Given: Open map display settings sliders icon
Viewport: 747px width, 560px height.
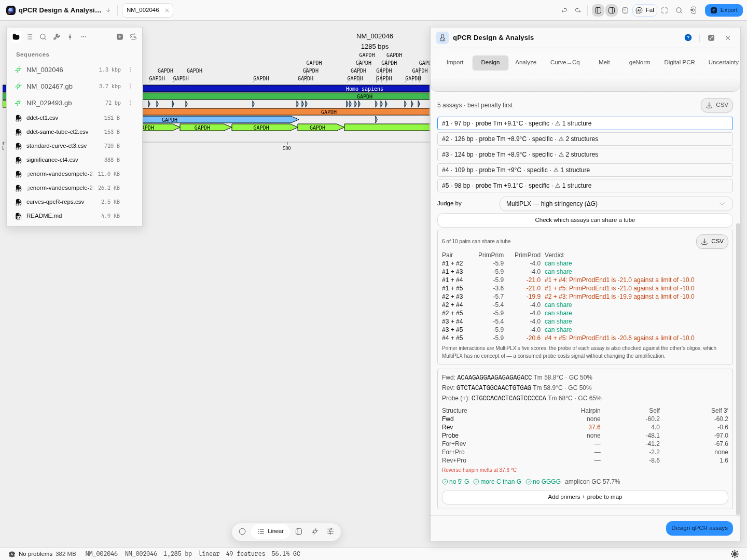Looking at the screenshot, I should pyautogui.click(x=330, y=531).
